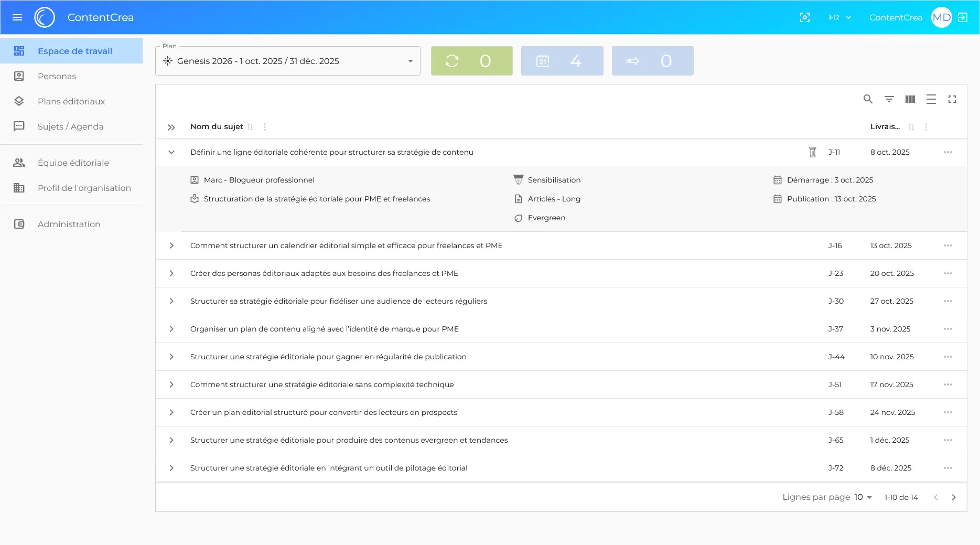Image resolution: width=980 pixels, height=545 pixels.
Task: Go to Sujets / Agenda in the sidebar
Action: [x=70, y=126]
